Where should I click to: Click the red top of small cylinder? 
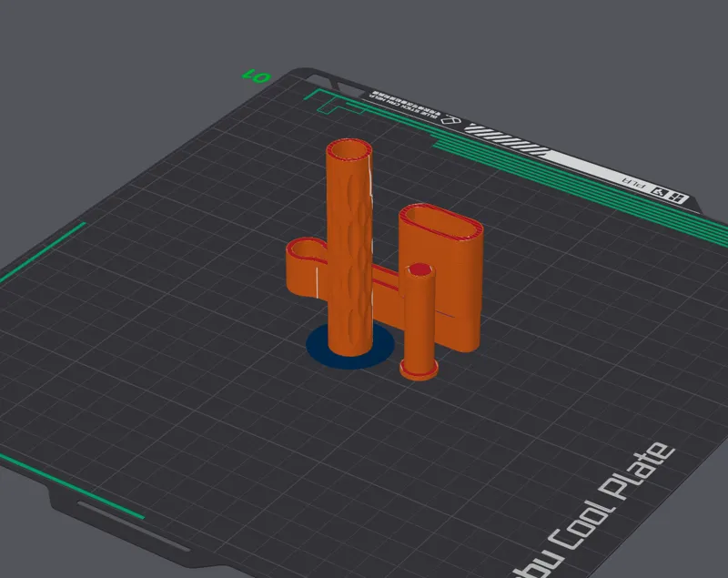(420, 269)
